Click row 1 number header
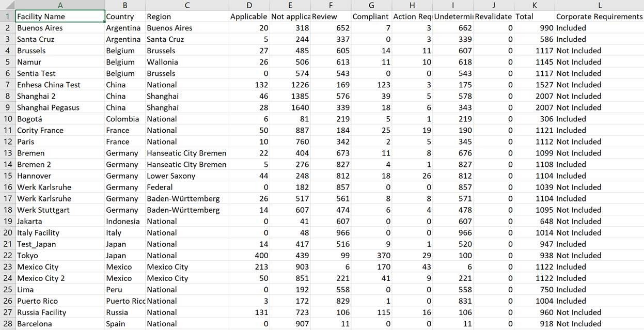This screenshot has height=330, width=644. (7, 17)
